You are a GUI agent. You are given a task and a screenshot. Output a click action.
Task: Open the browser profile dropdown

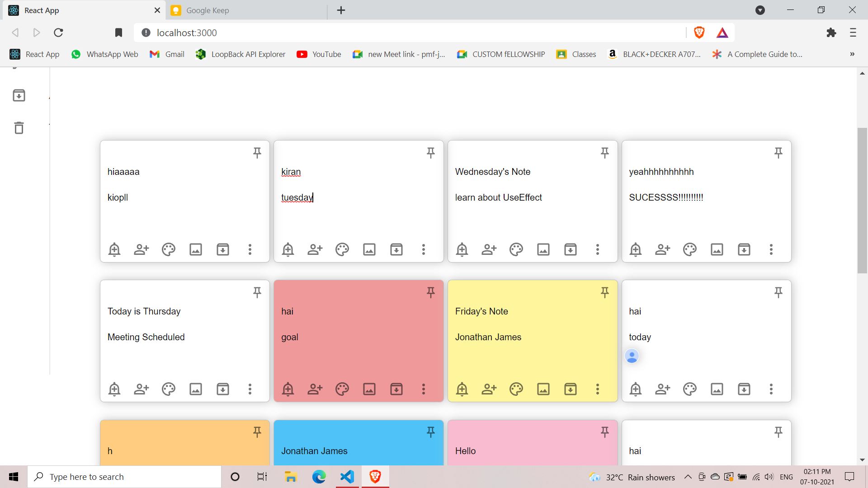coord(760,10)
